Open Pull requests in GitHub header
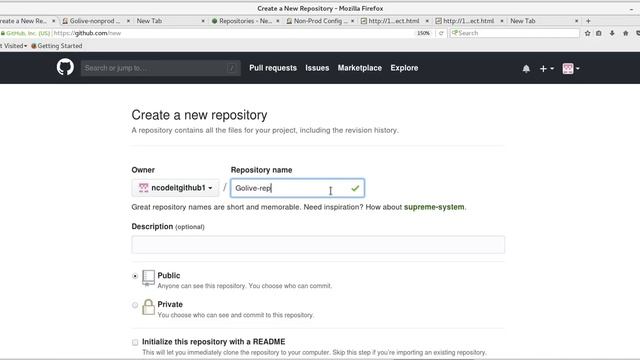 tap(273, 68)
